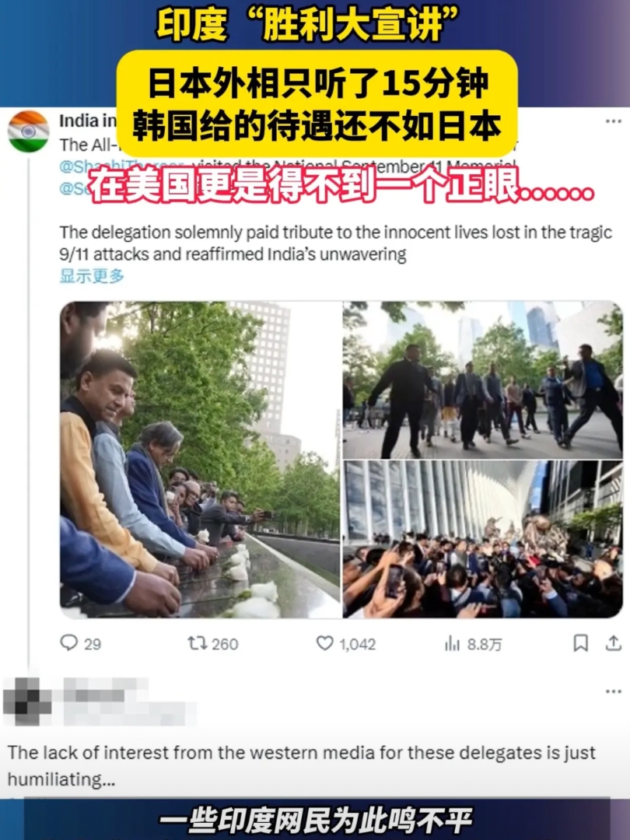The image size is (630, 840).
Task: Open three-dot menu on main tweet
Action: coord(614,121)
